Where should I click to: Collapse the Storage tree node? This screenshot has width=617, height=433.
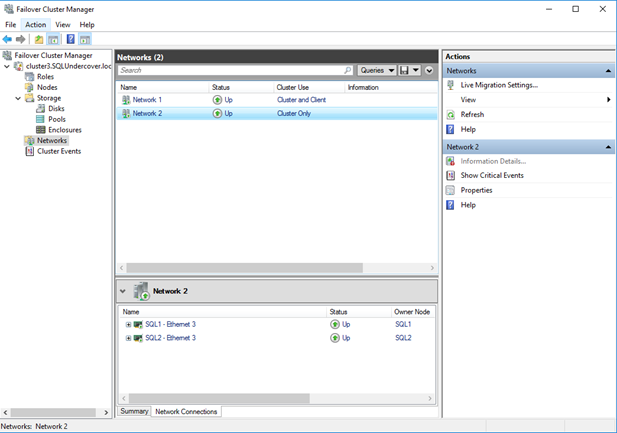coord(18,98)
